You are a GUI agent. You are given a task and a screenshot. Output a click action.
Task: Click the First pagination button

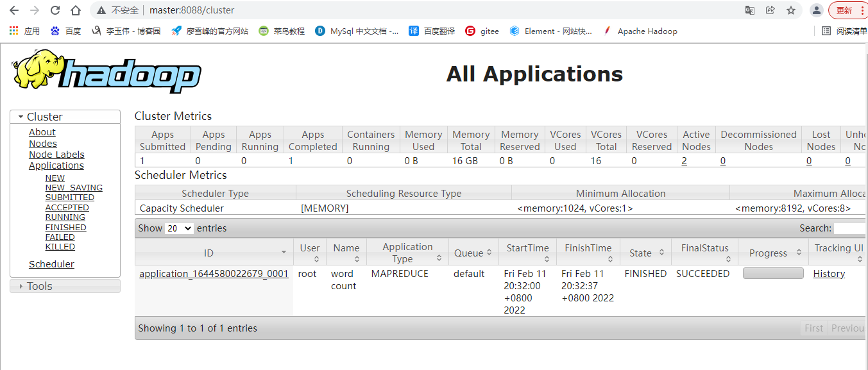pyautogui.click(x=814, y=328)
